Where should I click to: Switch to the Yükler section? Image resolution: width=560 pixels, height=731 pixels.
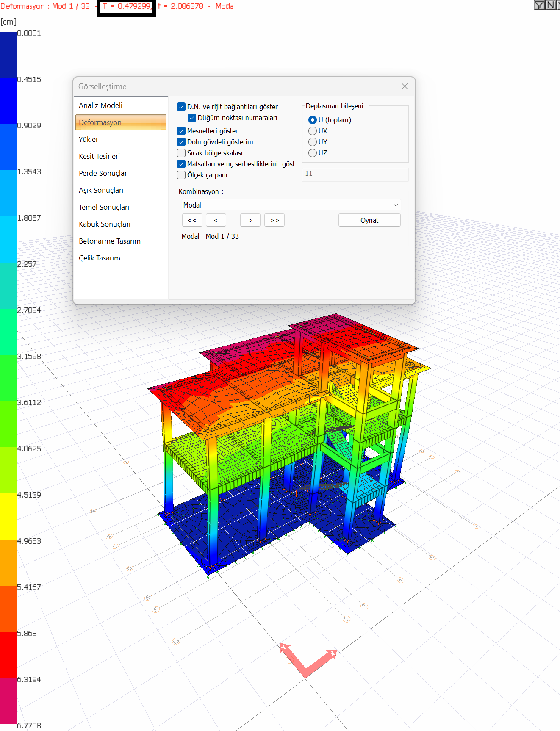tap(121, 139)
